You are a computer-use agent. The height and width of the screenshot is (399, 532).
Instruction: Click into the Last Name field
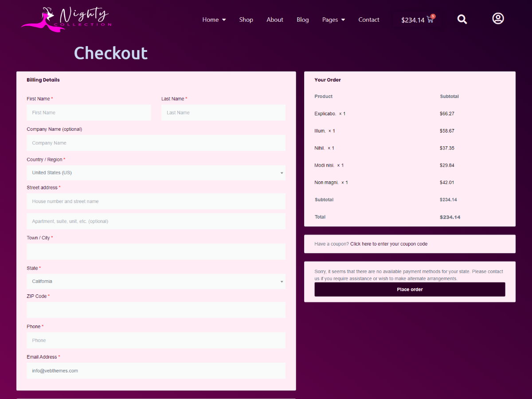pyautogui.click(x=223, y=113)
